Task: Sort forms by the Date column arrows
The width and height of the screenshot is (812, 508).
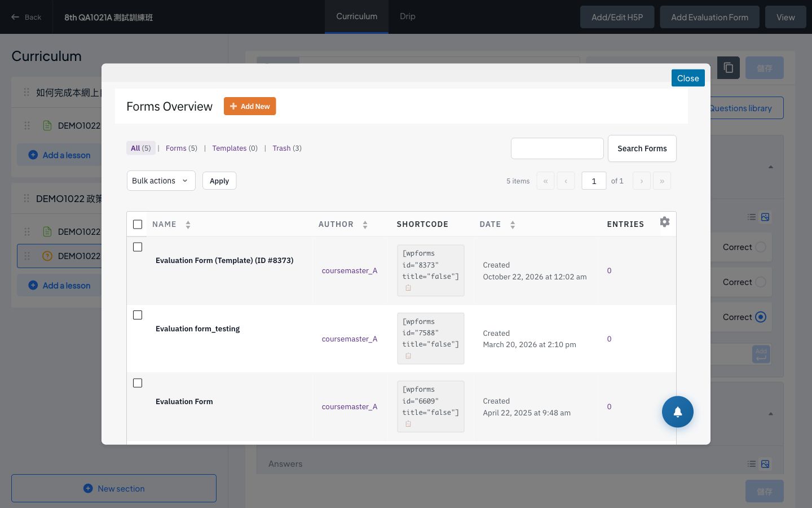Action: point(513,225)
